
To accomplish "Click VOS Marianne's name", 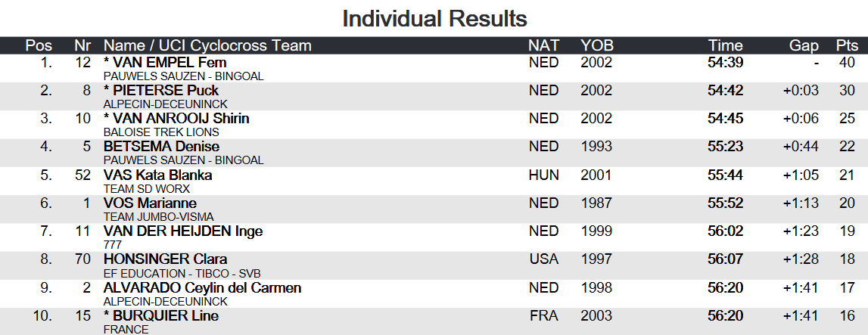I will point(150,203).
